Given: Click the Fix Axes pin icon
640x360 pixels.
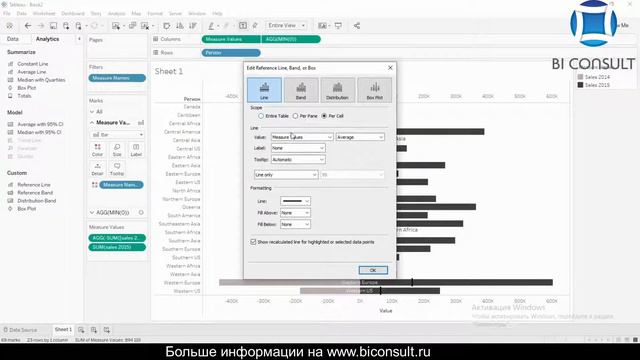Looking at the screenshot, I should 255,26.
